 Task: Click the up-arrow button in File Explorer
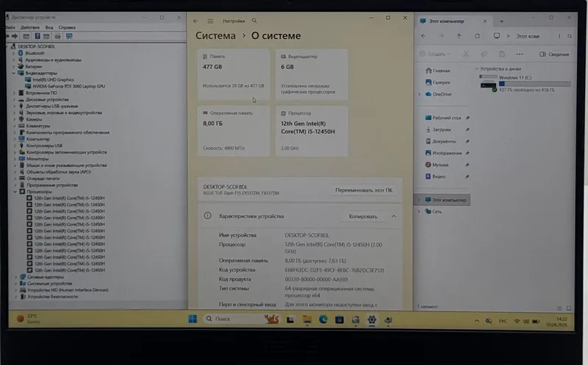coord(459,36)
